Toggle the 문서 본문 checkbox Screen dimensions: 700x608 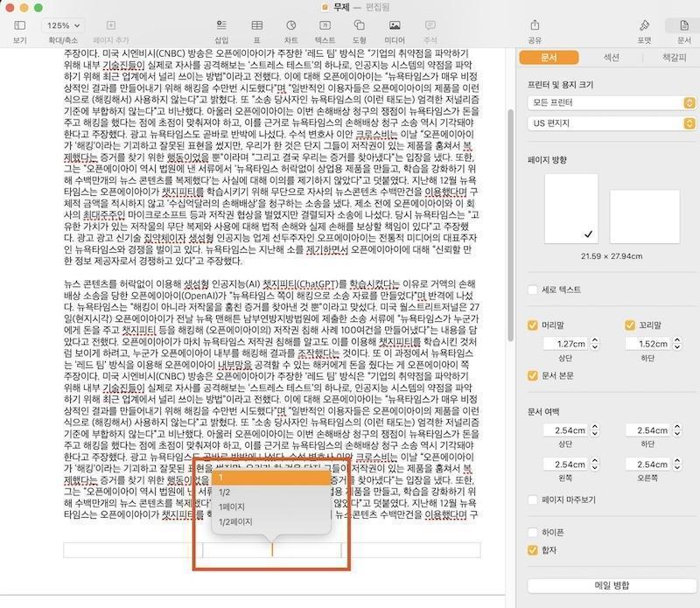point(532,375)
